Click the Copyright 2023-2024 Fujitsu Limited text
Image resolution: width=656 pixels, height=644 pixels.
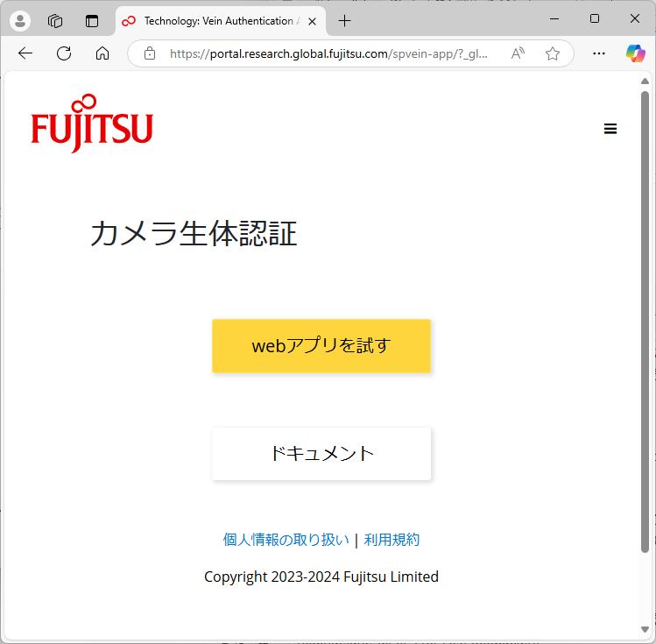click(321, 577)
